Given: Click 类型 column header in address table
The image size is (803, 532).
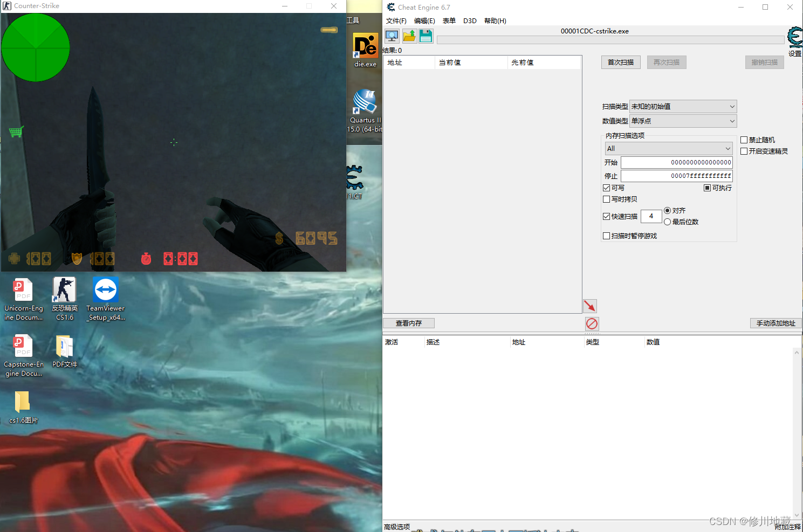Looking at the screenshot, I should [614, 342].
